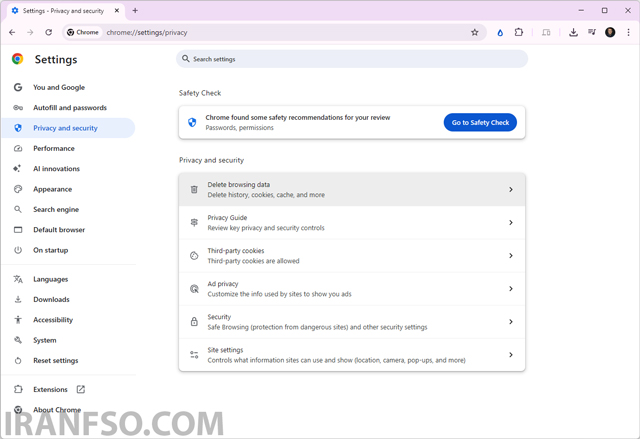
Task: Expand Delete browsing data chevron
Action: (511, 189)
